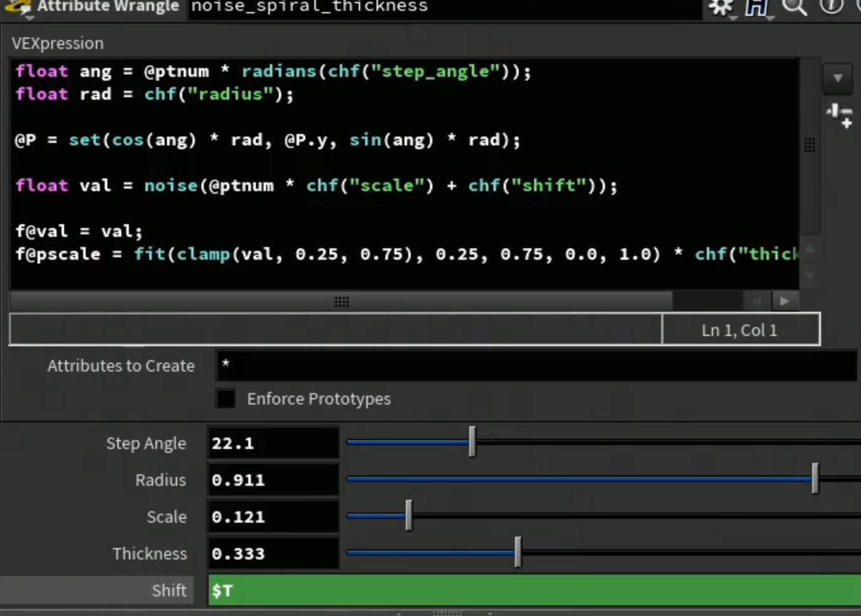The image size is (861, 616).
Task: Click the vertical scroll up arrow in editor
Action: pos(810,248)
